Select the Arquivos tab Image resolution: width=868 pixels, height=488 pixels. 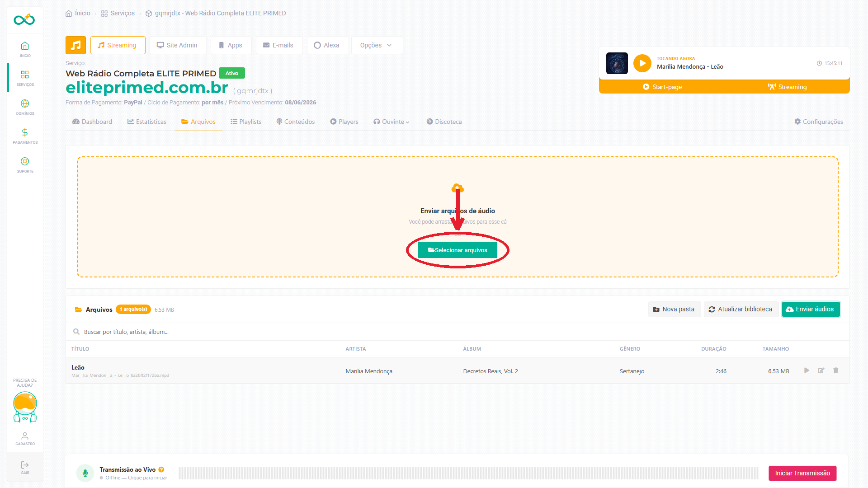pos(198,122)
